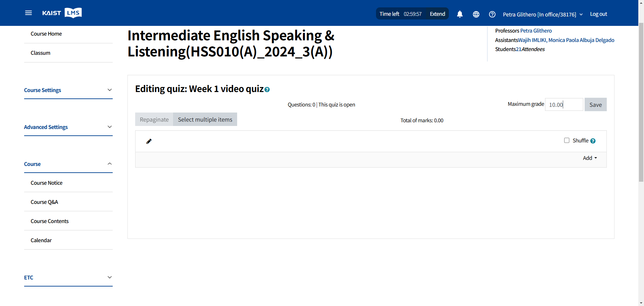Click the Select multiple items button
The height and width of the screenshot is (306, 644).
tap(205, 120)
